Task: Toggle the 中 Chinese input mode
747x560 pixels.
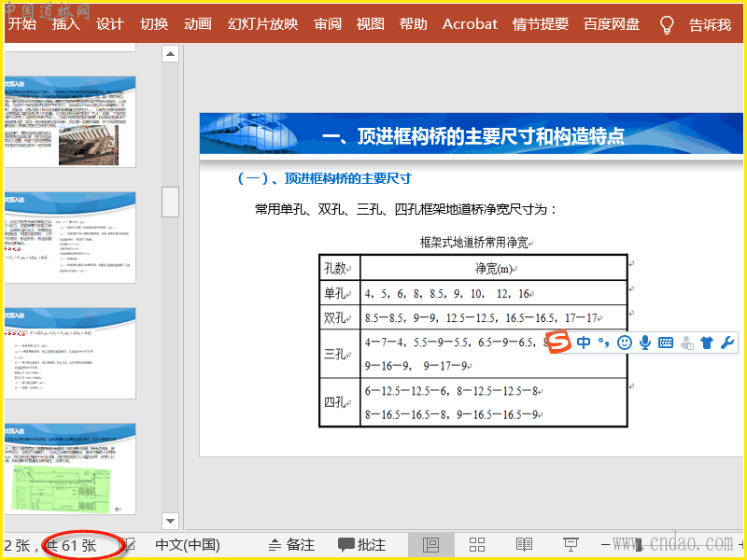Action: pos(584,342)
